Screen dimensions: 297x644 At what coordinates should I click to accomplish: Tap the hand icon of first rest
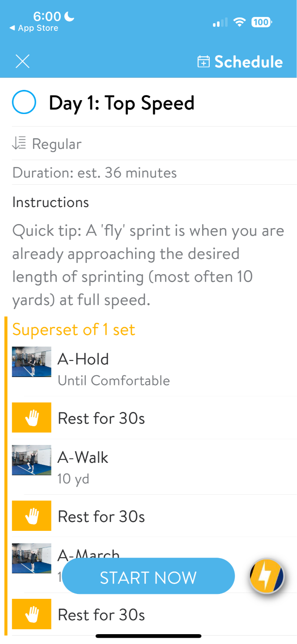32,418
